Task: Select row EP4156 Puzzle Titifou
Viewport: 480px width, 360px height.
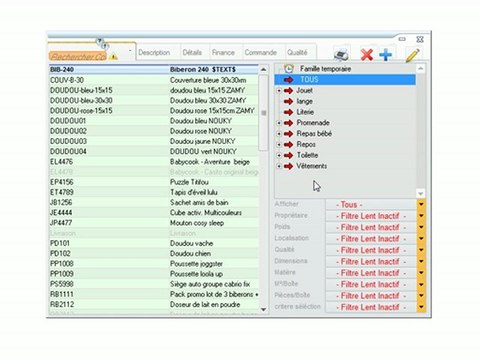Action: pyautogui.click(x=154, y=182)
